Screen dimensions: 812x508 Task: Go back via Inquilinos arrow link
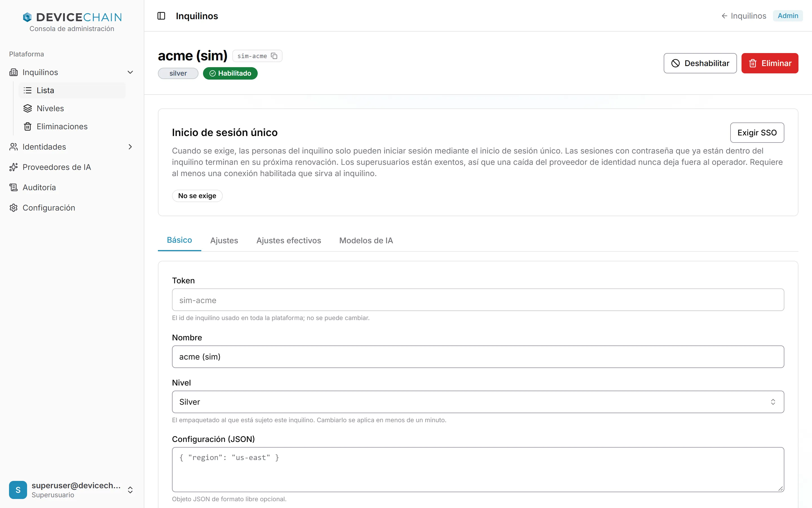(x=743, y=16)
